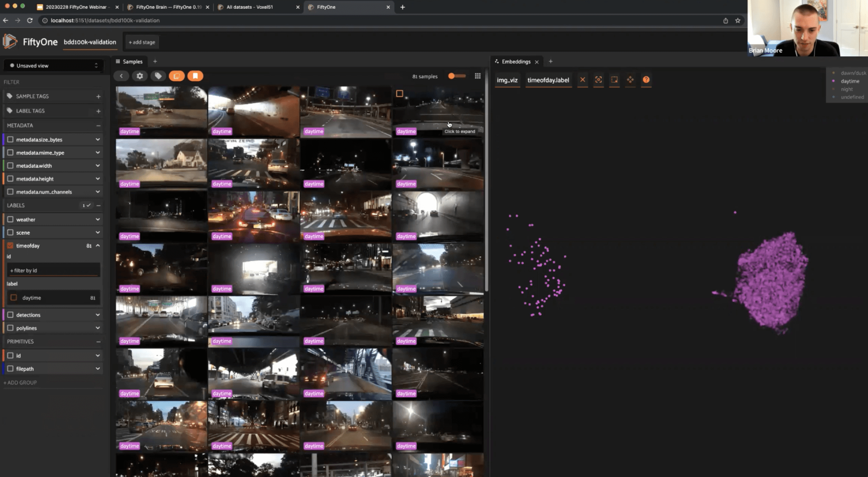868x477 pixels.
Task: Expand the detections field dropdown arrow
Action: coord(98,315)
